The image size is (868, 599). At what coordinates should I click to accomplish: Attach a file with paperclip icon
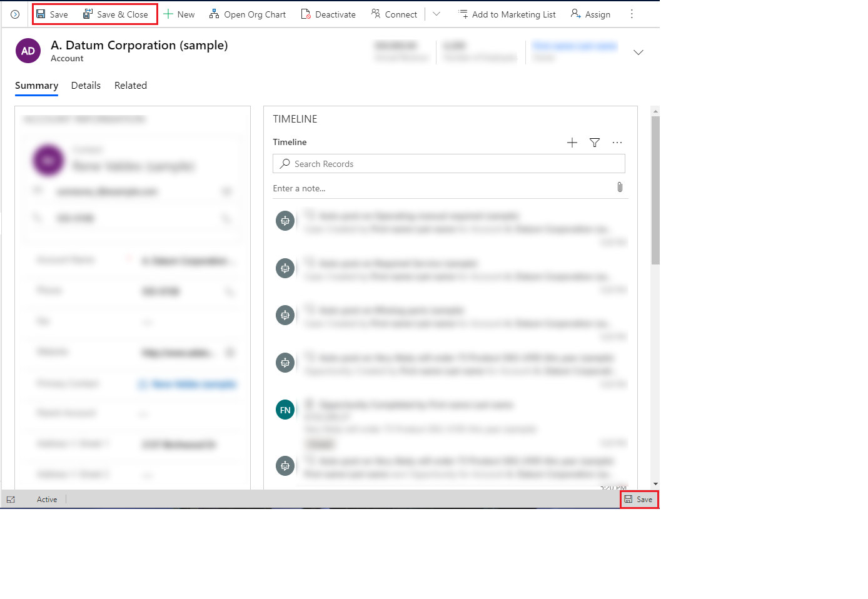point(620,188)
